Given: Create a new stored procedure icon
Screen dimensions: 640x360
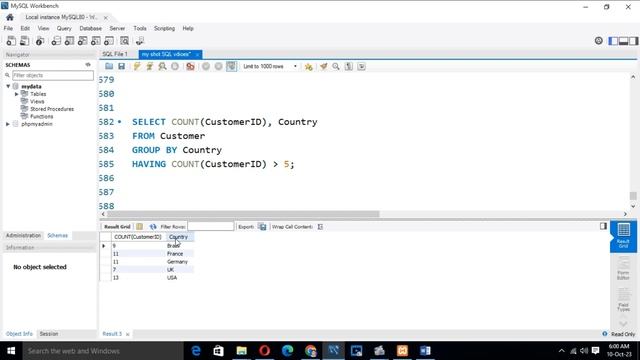Looking at the screenshot, I should point(96,41).
